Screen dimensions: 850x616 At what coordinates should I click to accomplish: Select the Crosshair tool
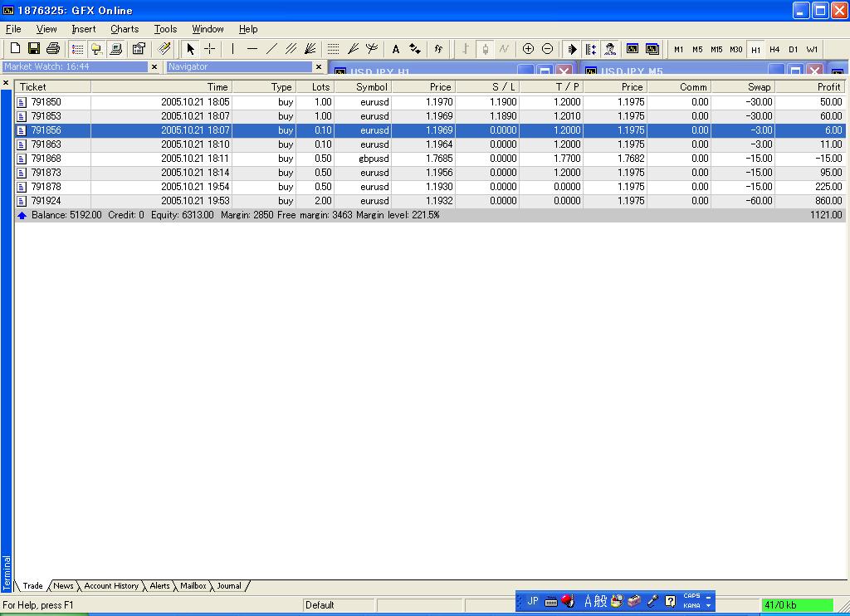[x=210, y=49]
